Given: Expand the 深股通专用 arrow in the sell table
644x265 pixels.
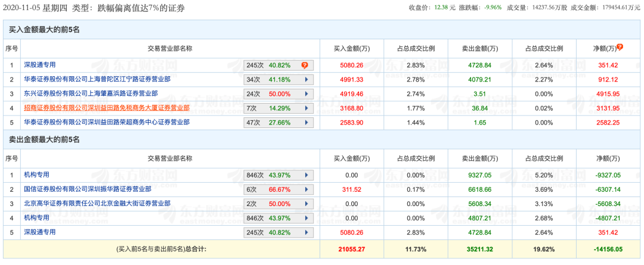Looking at the screenshot, I should [x=306, y=232].
